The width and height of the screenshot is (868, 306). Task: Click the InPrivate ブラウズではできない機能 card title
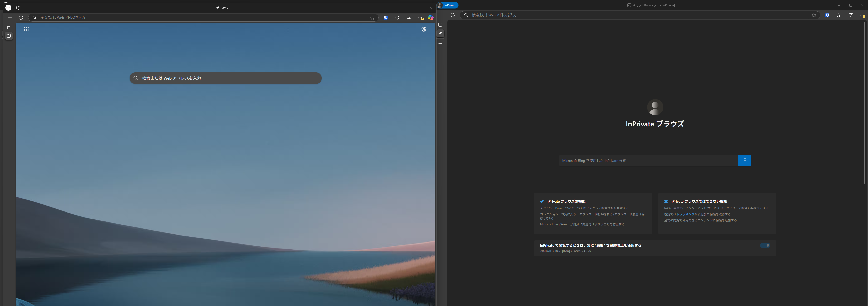[x=698, y=201]
